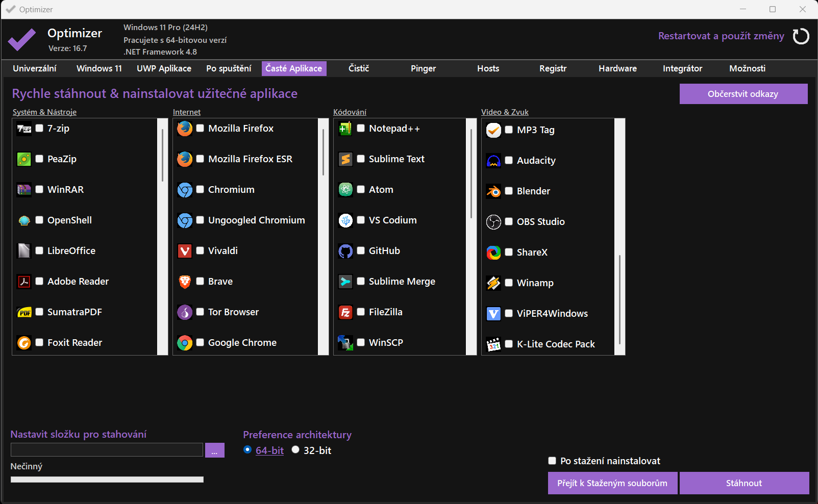
Task: Click the Notepad++ icon
Action: point(345,129)
